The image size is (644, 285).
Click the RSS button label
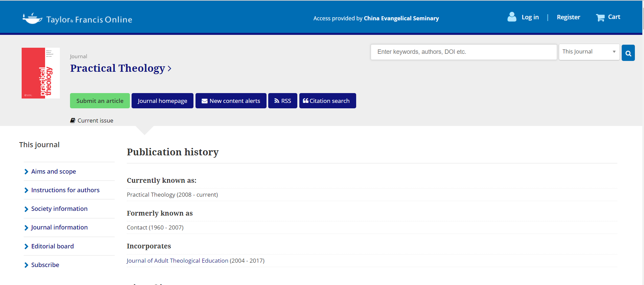pyautogui.click(x=286, y=101)
